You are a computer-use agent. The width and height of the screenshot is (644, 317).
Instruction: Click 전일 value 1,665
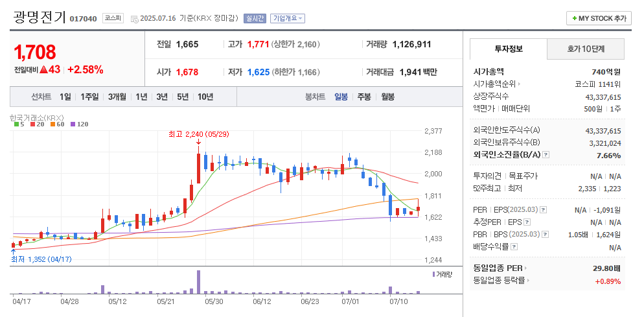click(x=187, y=44)
